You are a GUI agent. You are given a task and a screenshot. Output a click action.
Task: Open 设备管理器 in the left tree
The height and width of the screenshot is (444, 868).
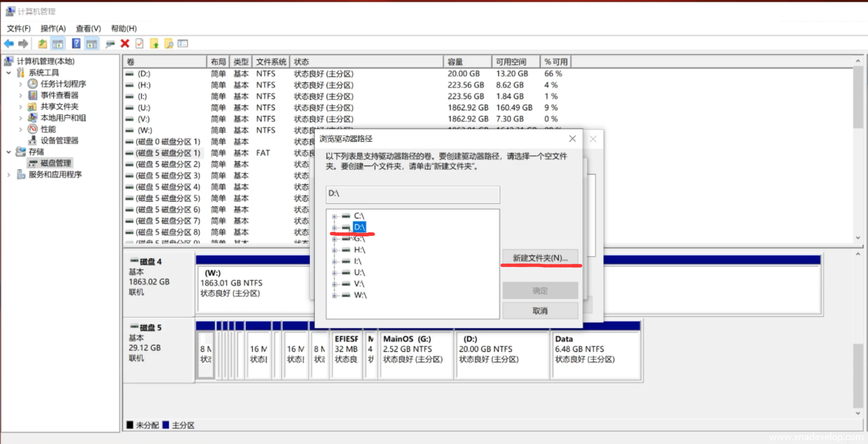[59, 141]
